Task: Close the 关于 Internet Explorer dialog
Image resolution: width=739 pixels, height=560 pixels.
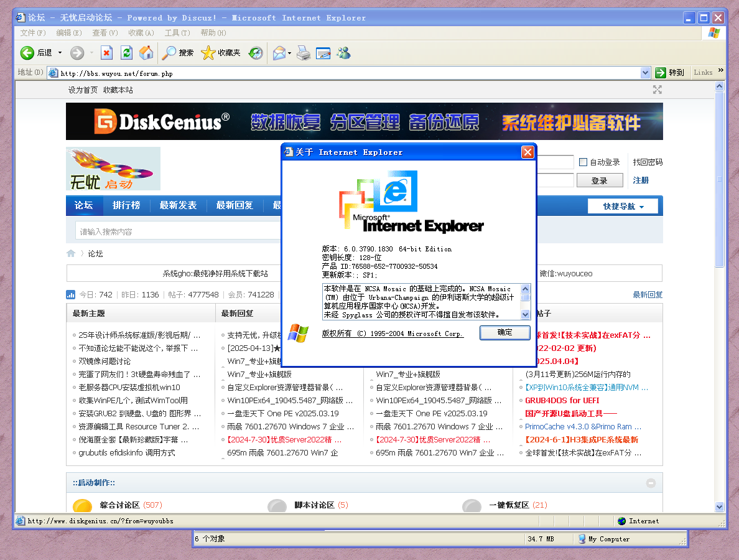Action: tap(528, 152)
